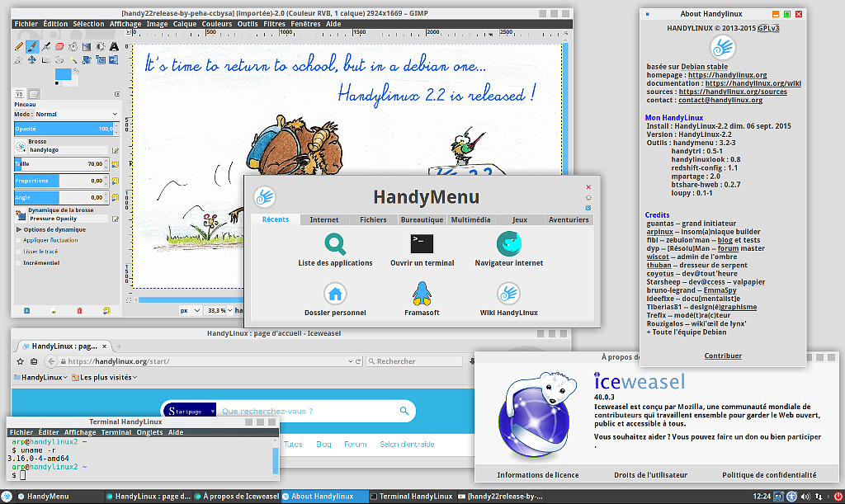Expand Options de dynamique section
845x504 pixels.
click(x=19, y=229)
